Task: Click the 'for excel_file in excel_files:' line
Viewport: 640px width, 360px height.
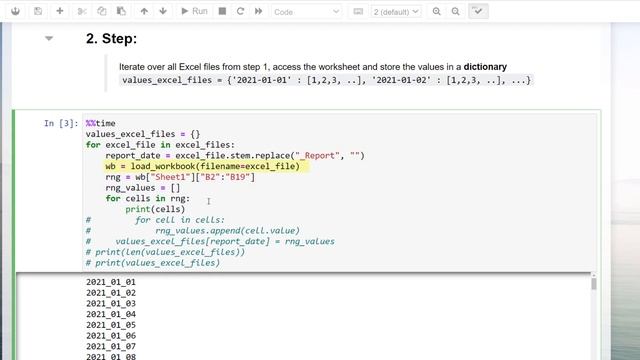Action: 160,145
